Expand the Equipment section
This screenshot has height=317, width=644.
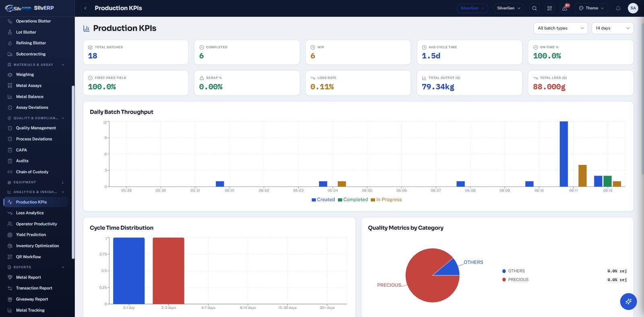click(36, 182)
